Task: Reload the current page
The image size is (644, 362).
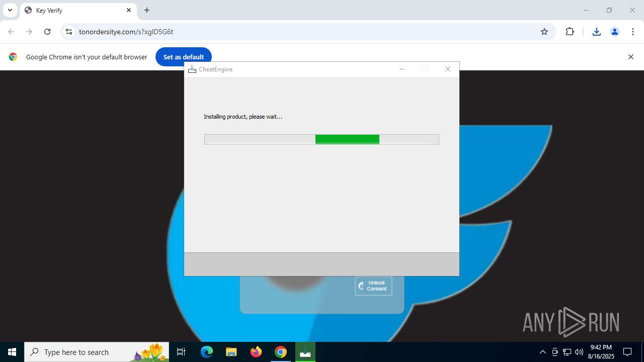Action: pos(47,32)
